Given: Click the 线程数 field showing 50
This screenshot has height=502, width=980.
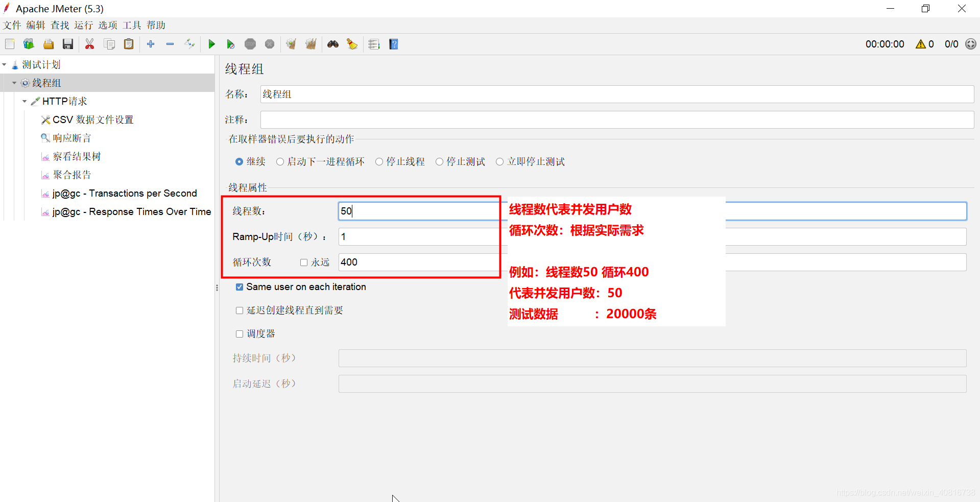Looking at the screenshot, I should coord(652,211).
